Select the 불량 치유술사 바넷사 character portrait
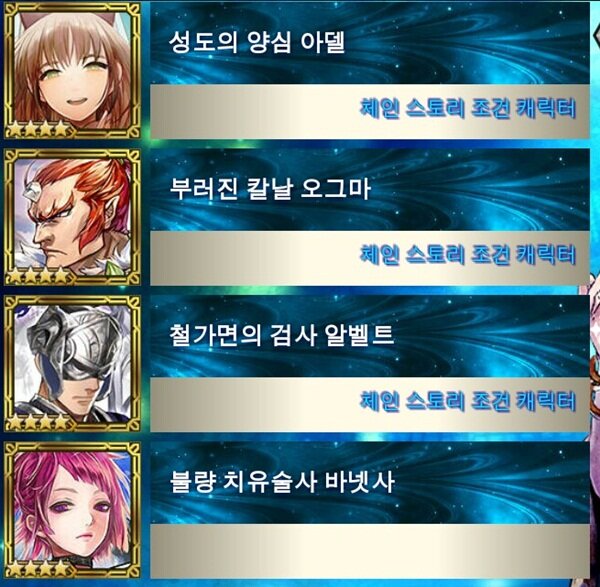600x587 pixels. pos(72,510)
